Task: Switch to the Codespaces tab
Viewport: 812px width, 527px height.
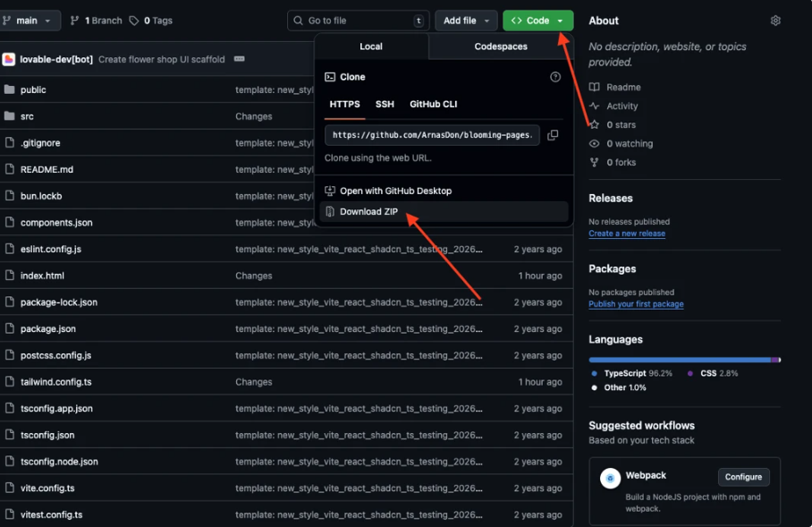Action: tap(501, 47)
